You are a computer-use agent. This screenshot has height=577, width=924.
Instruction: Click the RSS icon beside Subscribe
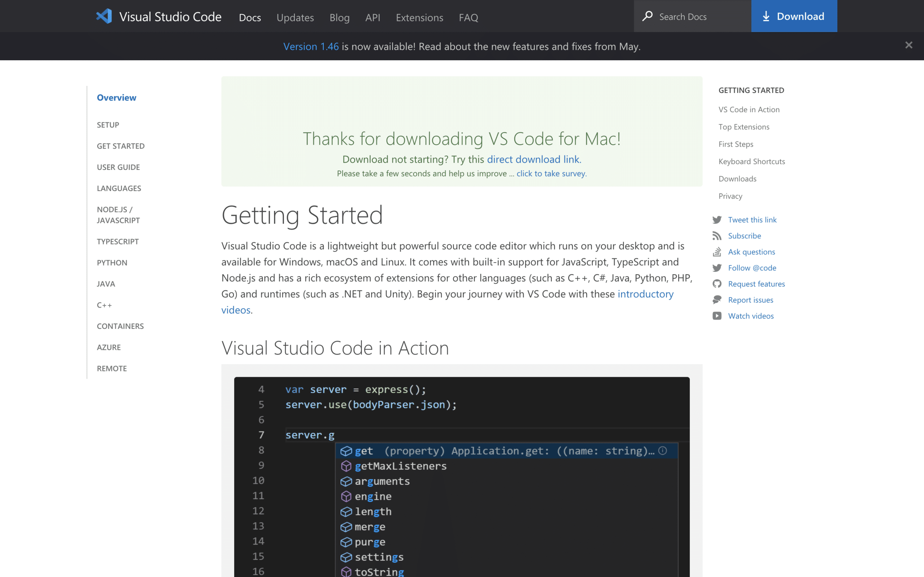point(718,236)
